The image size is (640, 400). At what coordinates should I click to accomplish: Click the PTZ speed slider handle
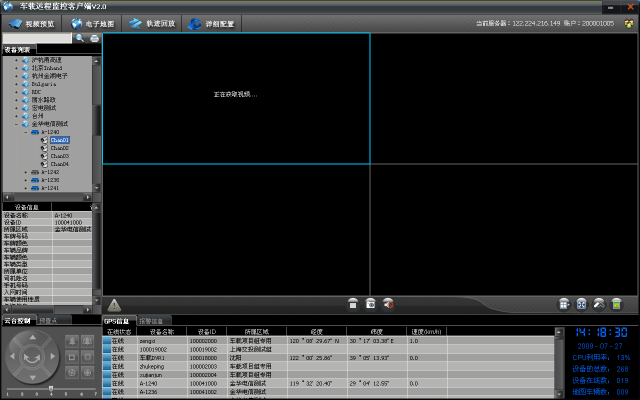click(51, 388)
